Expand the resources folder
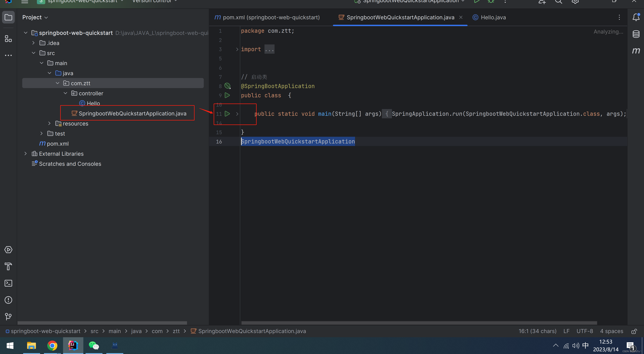The image size is (644, 354). pos(49,124)
